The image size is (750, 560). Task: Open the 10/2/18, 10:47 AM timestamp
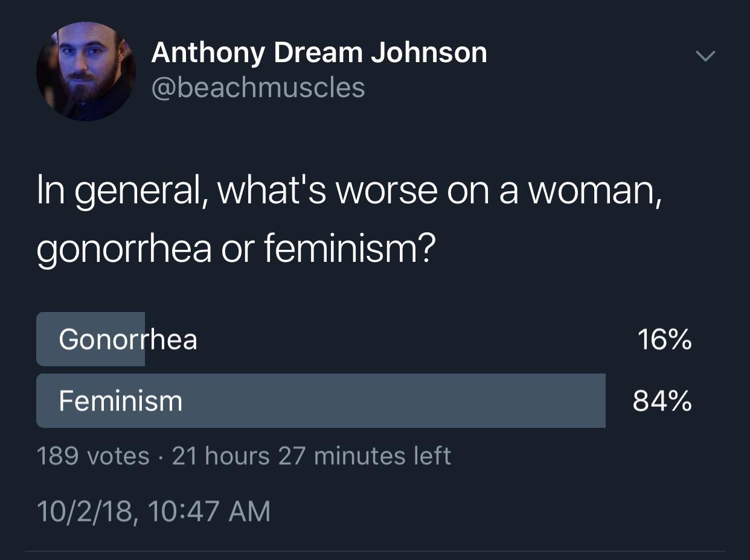[153, 511]
